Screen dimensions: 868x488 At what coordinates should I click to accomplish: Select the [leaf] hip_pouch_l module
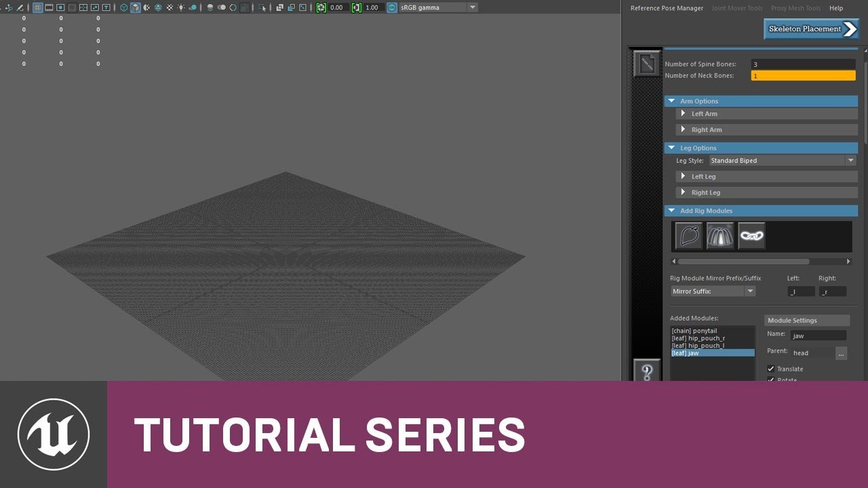coord(712,346)
